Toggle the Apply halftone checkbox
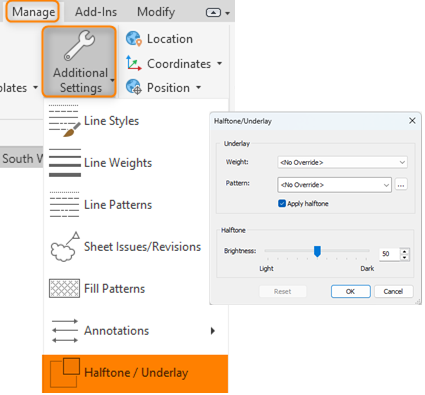The image size is (425, 395). [x=282, y=203]
